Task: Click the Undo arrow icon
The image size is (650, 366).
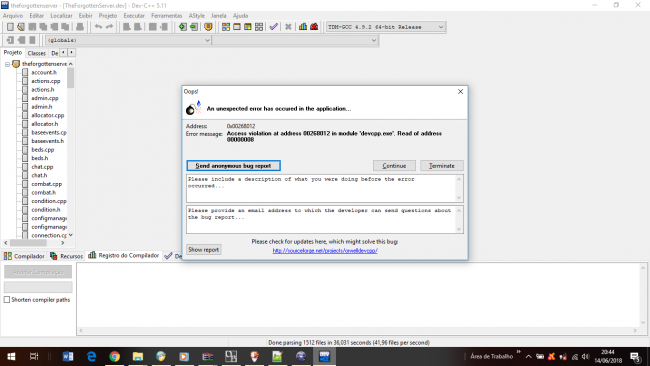Action: tap(98, 27)
